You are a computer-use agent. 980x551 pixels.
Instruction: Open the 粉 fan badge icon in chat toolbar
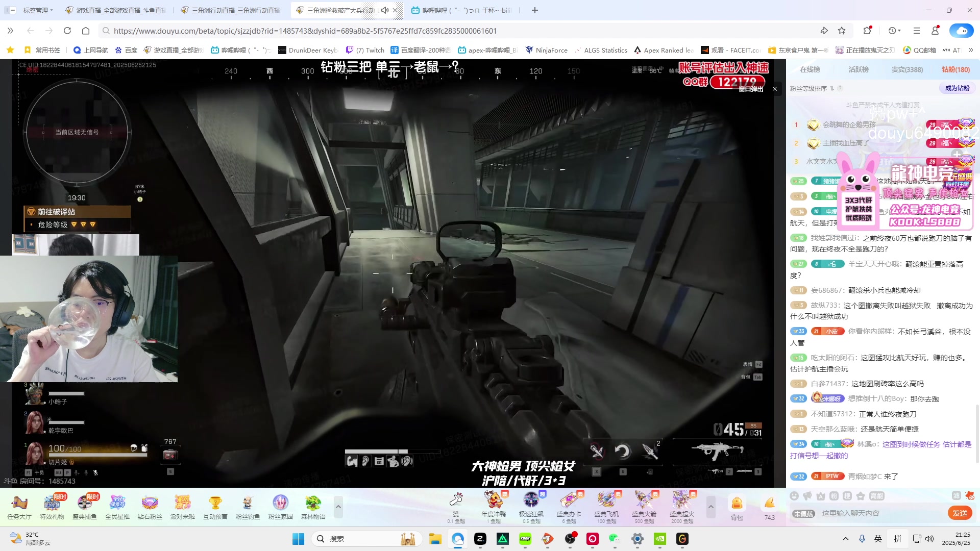pyautogui.click(x=834, y=496)
